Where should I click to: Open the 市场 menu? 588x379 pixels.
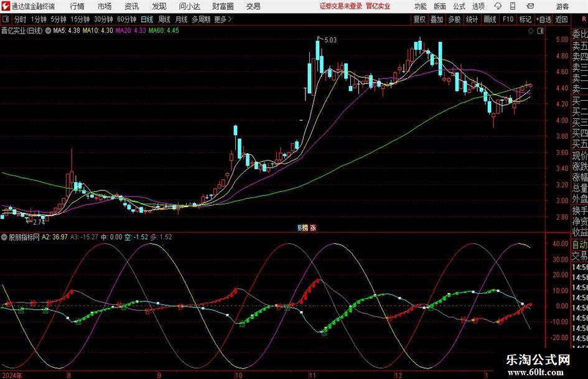click(105, 6)
